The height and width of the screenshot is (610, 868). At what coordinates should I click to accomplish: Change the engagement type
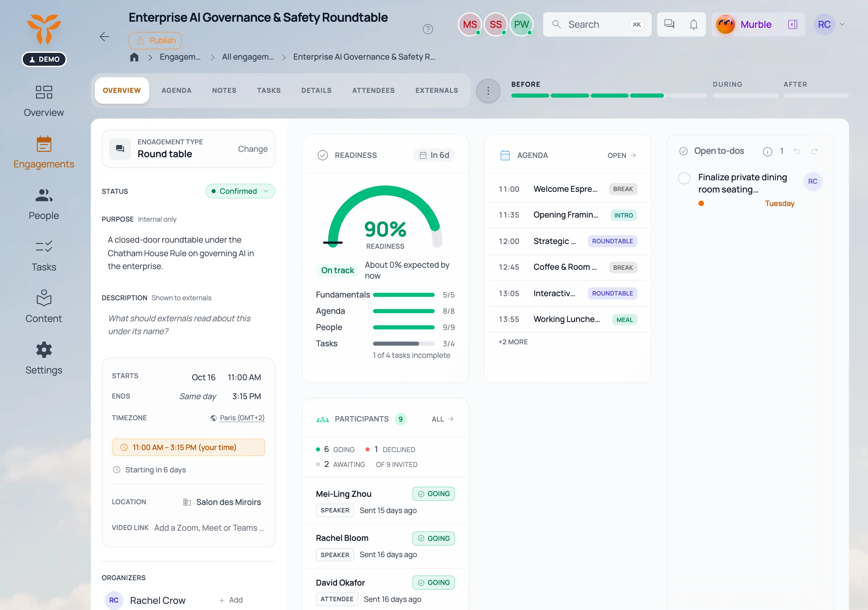pyautogui.click(x=253, y=149)
